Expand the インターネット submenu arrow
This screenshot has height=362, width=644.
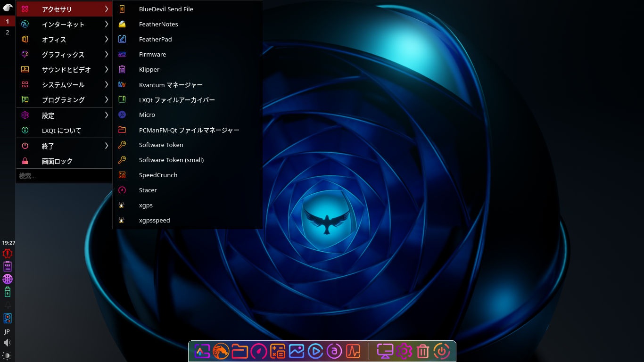[107, 24]
